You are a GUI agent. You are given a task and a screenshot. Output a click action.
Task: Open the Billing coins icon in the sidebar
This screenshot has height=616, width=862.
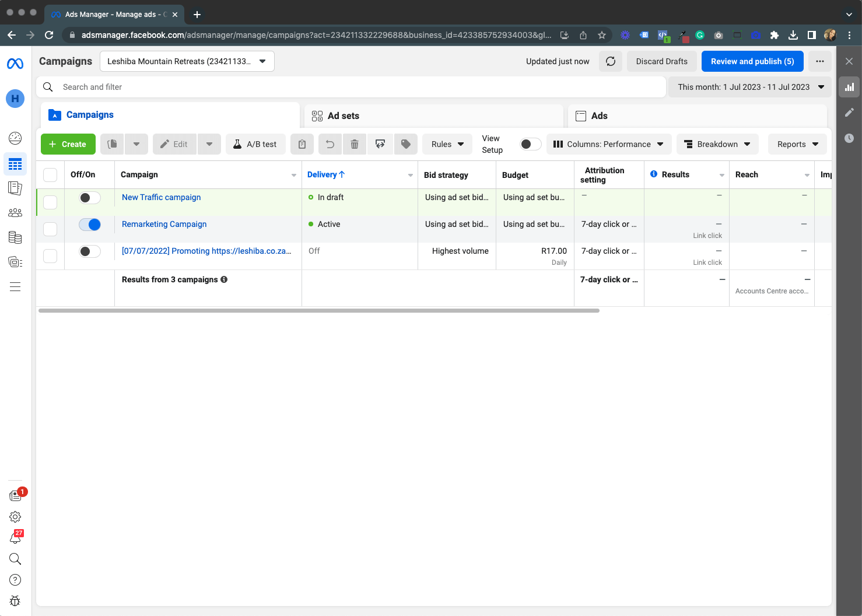15,237
